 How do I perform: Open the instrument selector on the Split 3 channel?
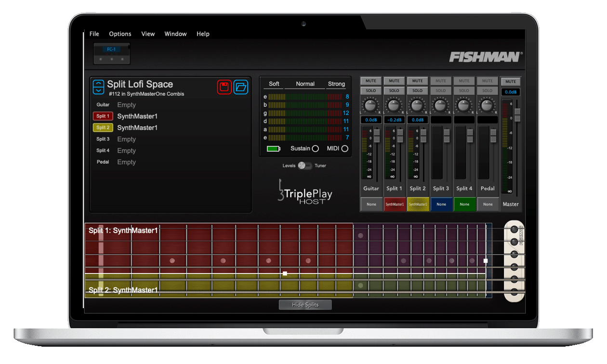coord(441,204)
